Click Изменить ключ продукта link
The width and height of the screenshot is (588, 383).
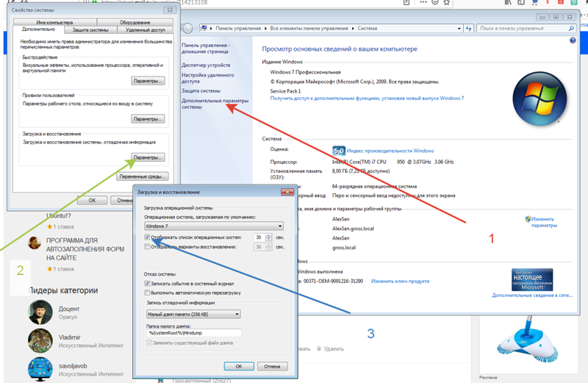pyautogui.click(x=400, y=281)
